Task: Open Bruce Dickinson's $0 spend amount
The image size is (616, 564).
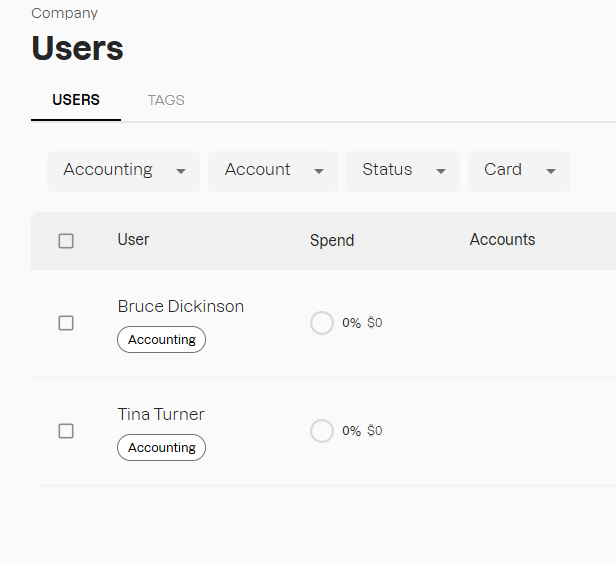Action: 375,323
